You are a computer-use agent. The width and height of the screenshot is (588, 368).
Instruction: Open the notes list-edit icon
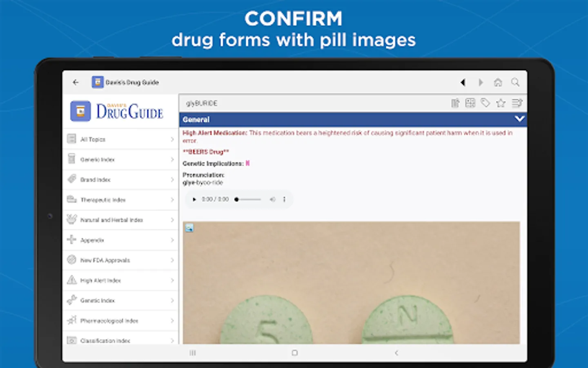tap(517, 103)
